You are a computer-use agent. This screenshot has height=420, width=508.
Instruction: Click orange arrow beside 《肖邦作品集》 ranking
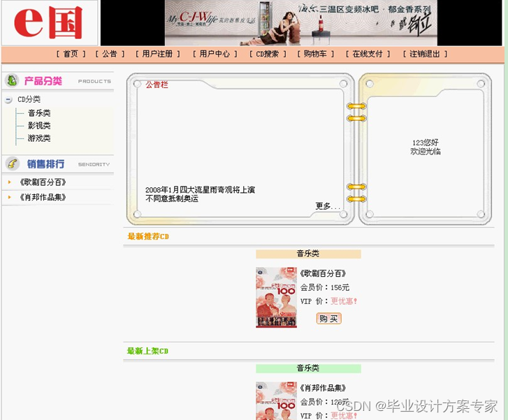coord(9,197)
